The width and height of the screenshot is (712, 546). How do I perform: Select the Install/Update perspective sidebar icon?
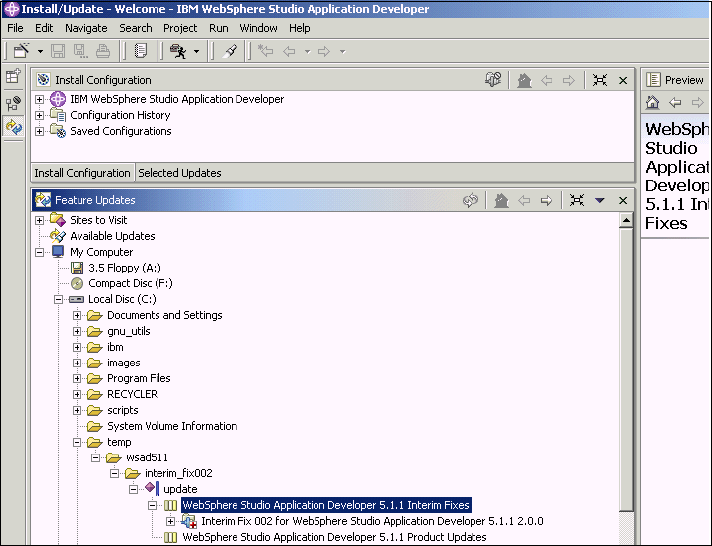click(13, 127)
